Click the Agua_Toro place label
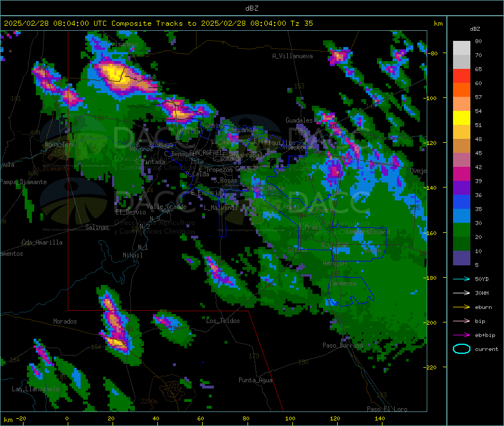This screenshot has height=426, width=504. point(60,144)
